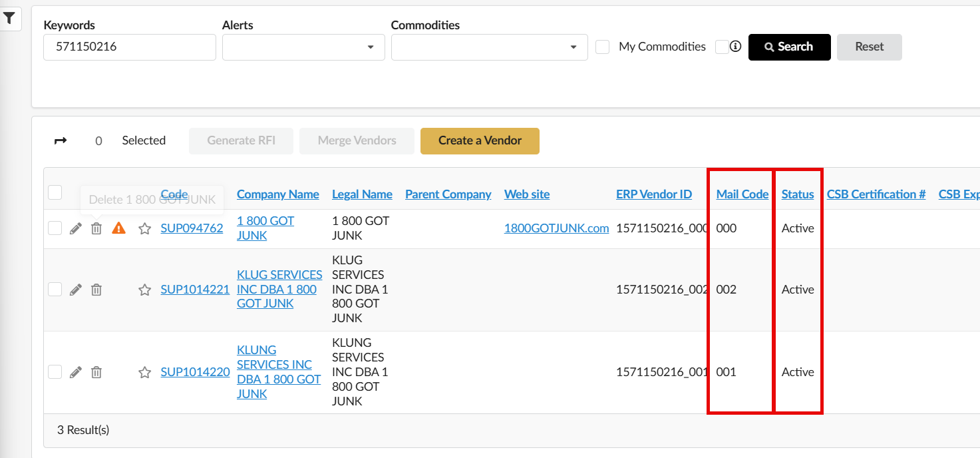The image size is (980, 458).
Task: Tick the select-all checkbox in table header
Action: point(55,192)
